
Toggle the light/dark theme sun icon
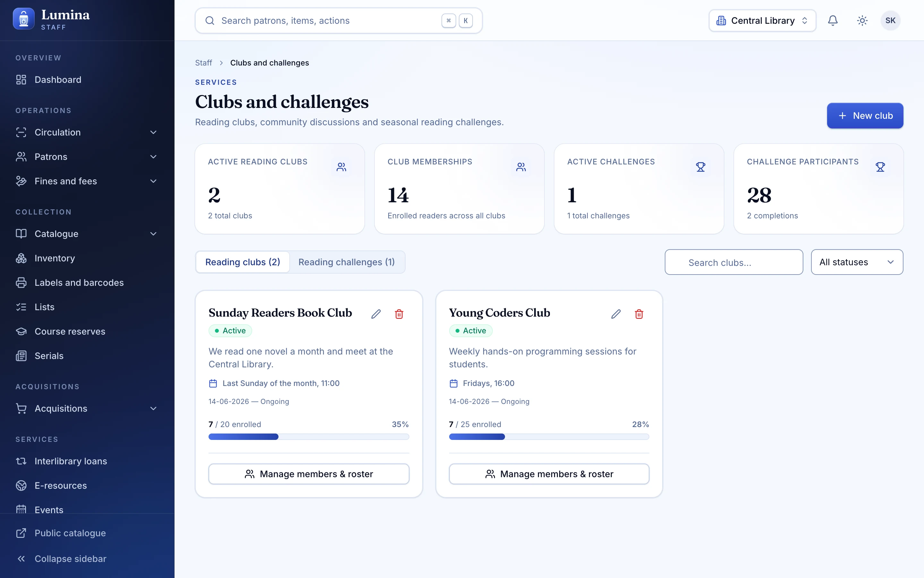click(x=862, y=21)
